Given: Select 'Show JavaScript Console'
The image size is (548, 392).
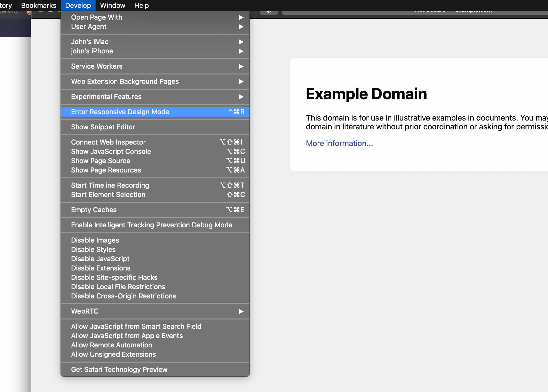Looking at the screenshot, I should 111,151.
